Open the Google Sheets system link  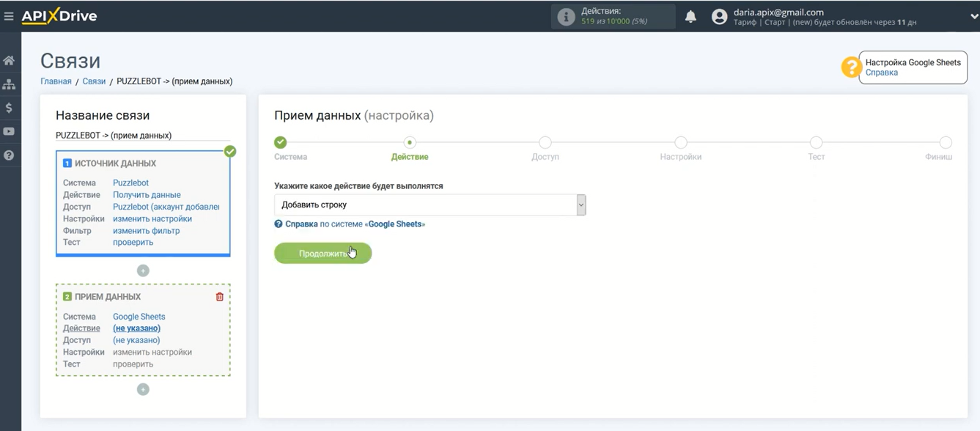[x=139, y=317]
